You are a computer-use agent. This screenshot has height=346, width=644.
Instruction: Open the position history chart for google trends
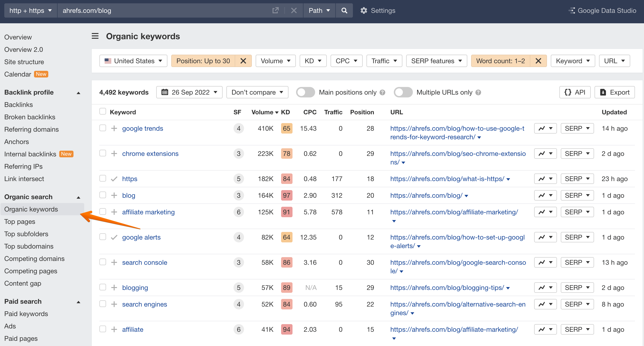pos(542,128)
